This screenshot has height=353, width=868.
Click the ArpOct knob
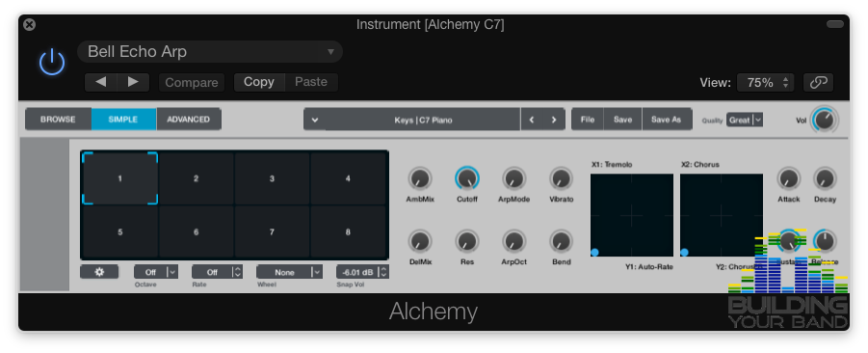514,242
